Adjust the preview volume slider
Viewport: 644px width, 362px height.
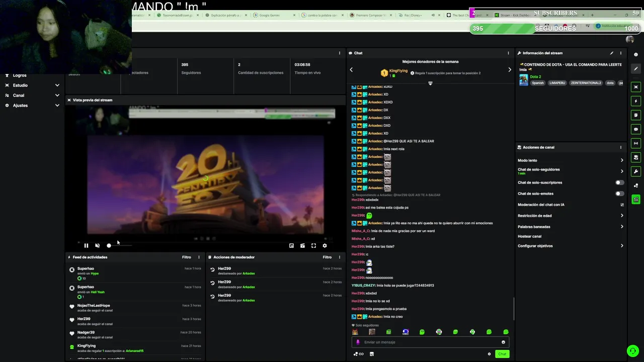point(120,246)
